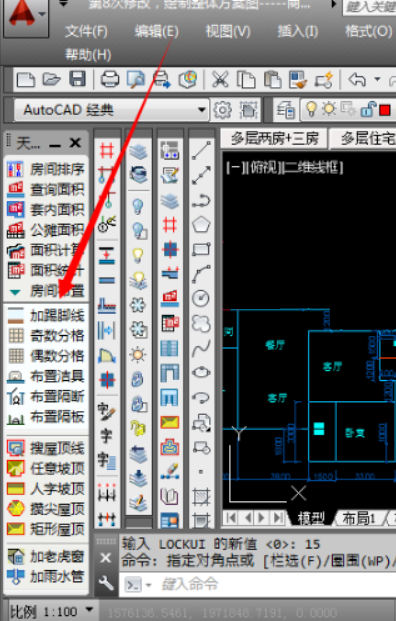Go to first layout tab arrow

click(232, 518)
